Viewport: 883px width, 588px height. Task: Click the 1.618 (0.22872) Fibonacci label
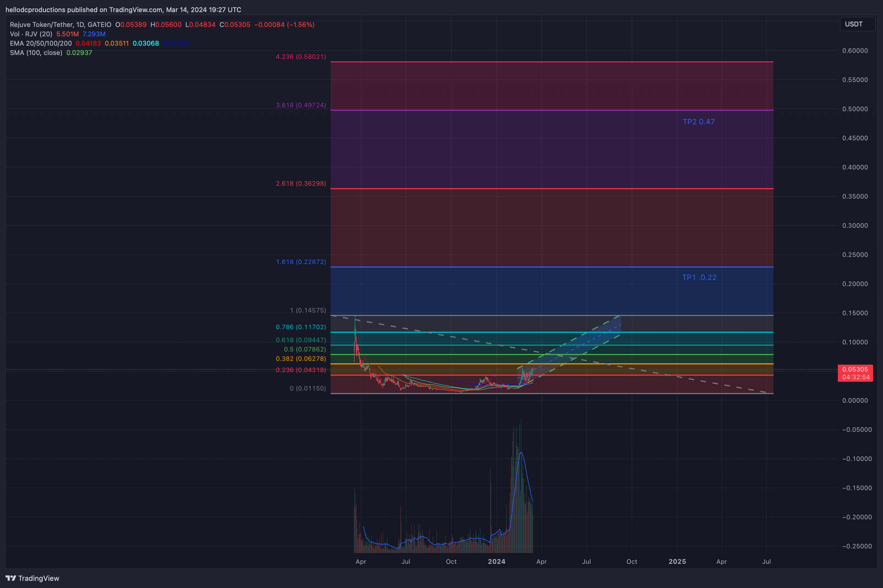point(301,262)
